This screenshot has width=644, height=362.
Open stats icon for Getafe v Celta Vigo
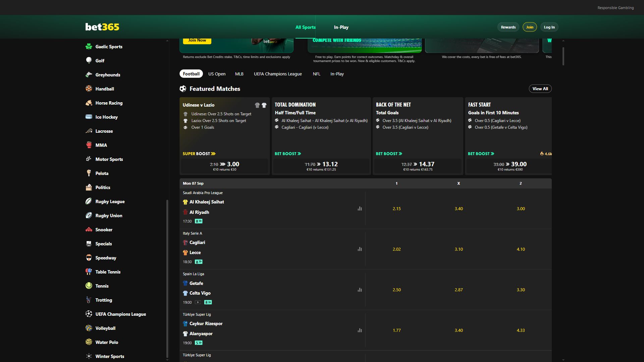pyautogui.click(x=360, y=290)
